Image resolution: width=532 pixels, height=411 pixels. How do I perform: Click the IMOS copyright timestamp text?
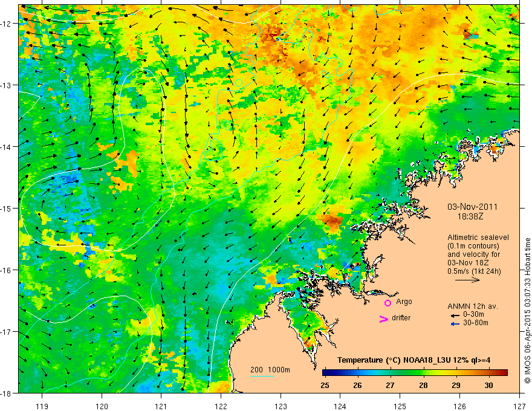[527, 310]
